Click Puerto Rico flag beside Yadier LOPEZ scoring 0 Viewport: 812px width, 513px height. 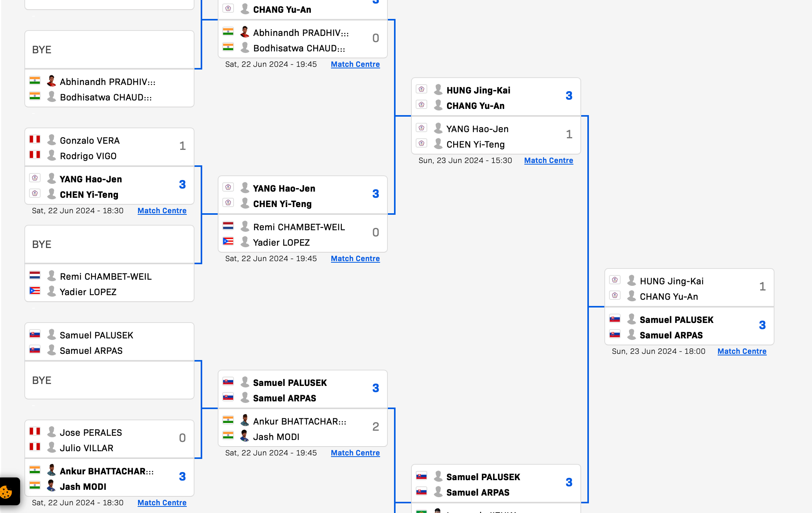(228, 242)
